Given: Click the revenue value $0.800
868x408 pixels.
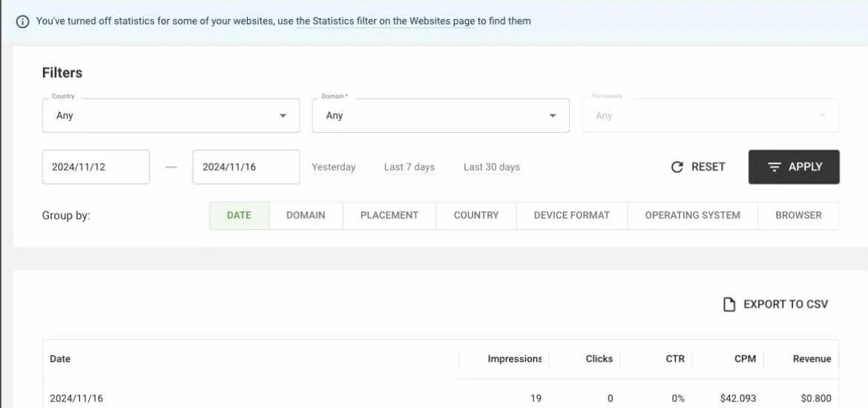Looking at the screenshot, I should [x=816, y=398].
